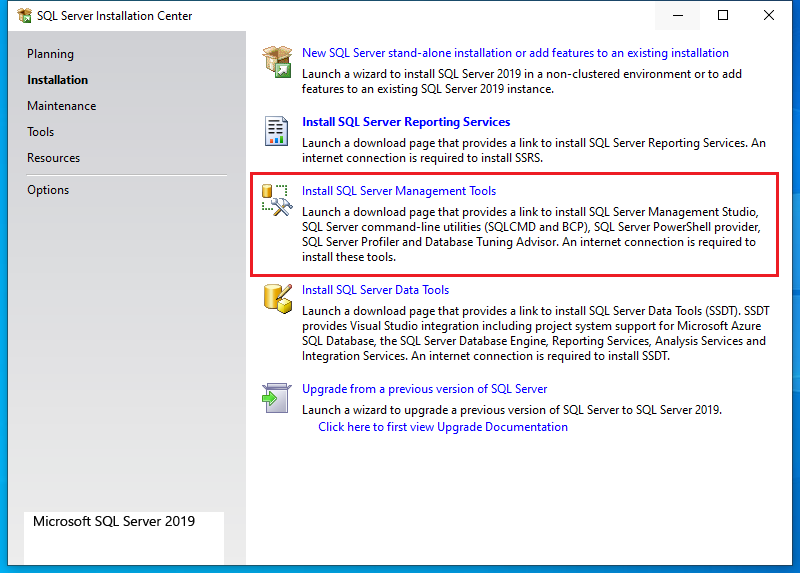Viewport: 800px width, 573px height.
Task: Click the 'SQL Server Installation Center' window title
Action: point(114,16)
